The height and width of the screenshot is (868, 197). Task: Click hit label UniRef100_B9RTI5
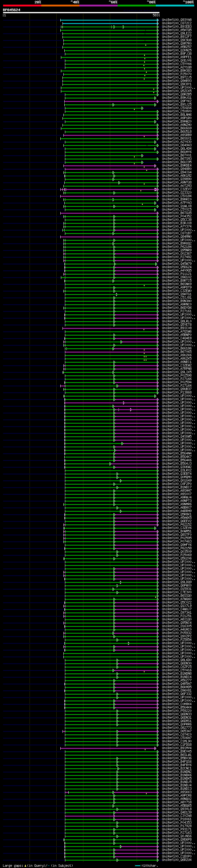(x=177, y=281)
